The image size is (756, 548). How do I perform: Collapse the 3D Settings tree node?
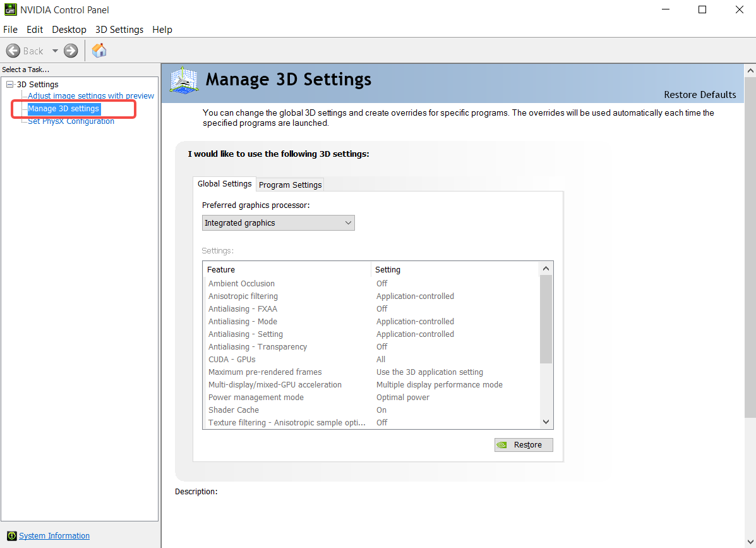[x=9, y=83]
